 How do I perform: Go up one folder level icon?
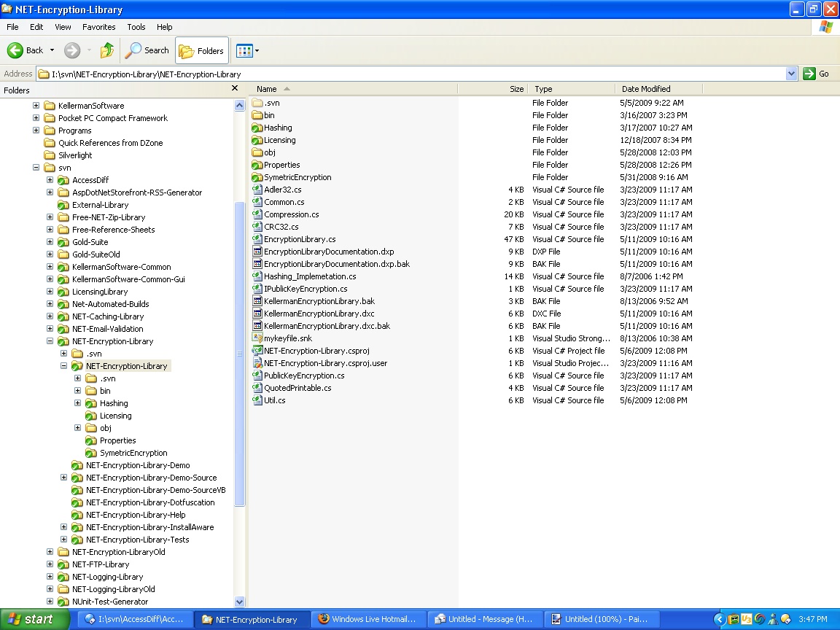click(107, 50)
